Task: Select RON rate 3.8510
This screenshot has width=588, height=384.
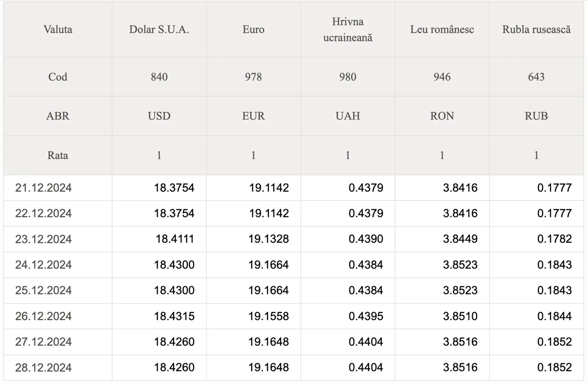Action: pos(460,316)
